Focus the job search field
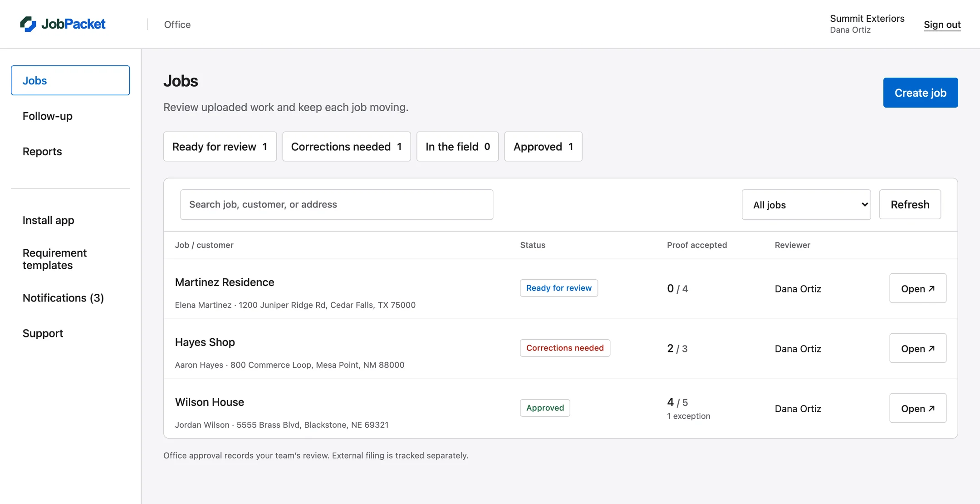 [337, 205]
